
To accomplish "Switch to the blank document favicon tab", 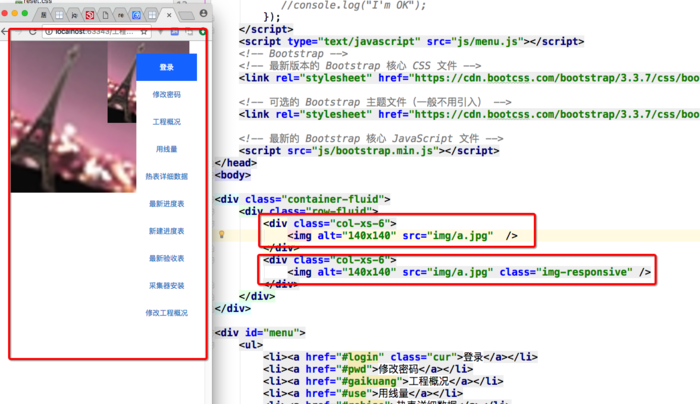I will coord(105,15).
